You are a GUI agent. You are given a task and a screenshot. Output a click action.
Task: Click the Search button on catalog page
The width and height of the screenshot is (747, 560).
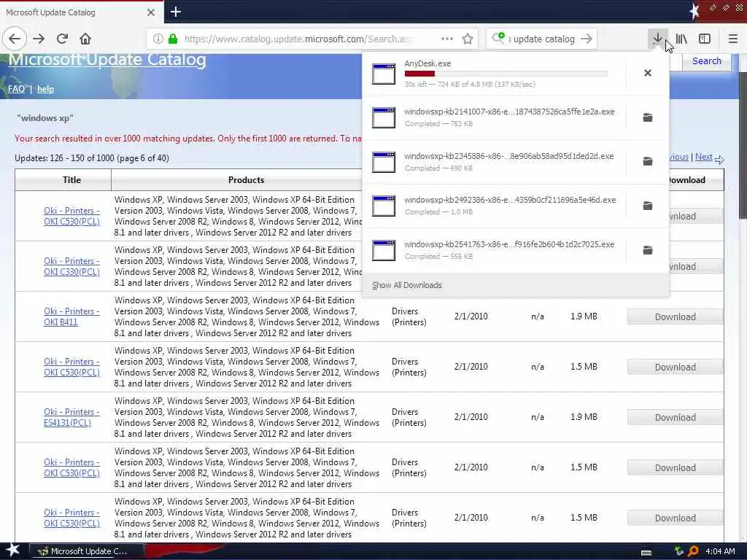tap(706, 61)
